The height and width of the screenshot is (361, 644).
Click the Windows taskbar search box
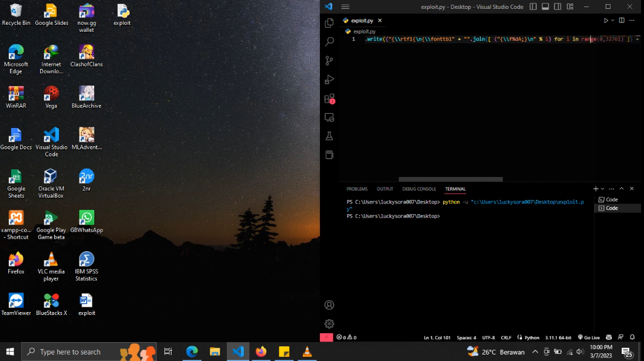pos(89,352)
